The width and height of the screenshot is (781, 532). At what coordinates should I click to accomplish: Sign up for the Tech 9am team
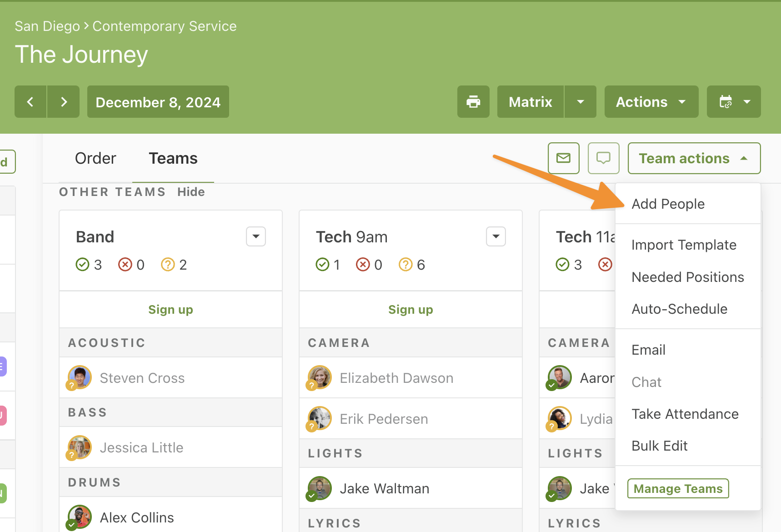(411, 310)
